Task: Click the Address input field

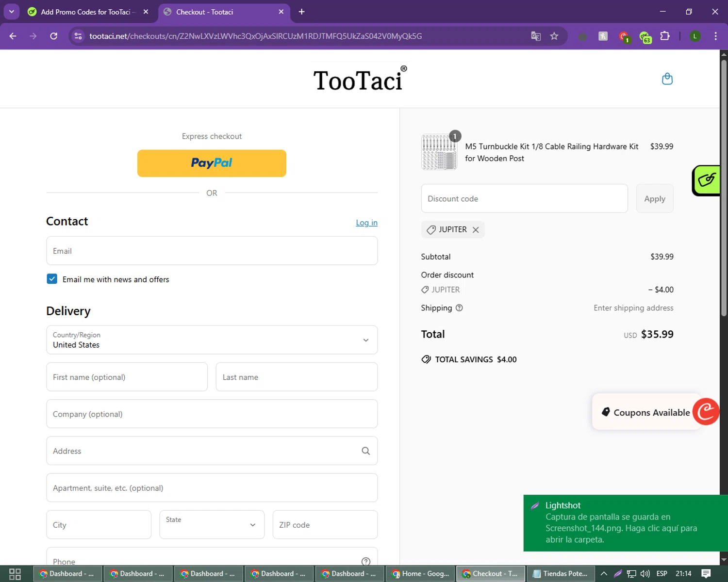Action: click(212, 451)
